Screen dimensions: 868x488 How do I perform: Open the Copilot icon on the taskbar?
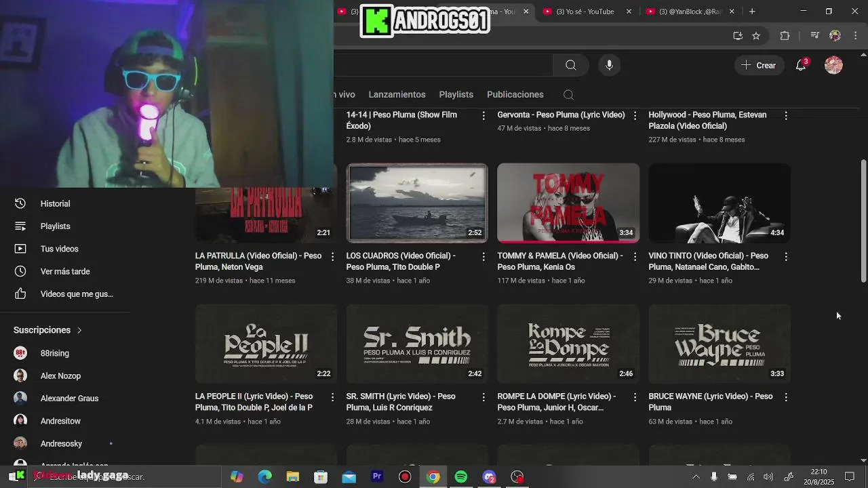[237, 476]
